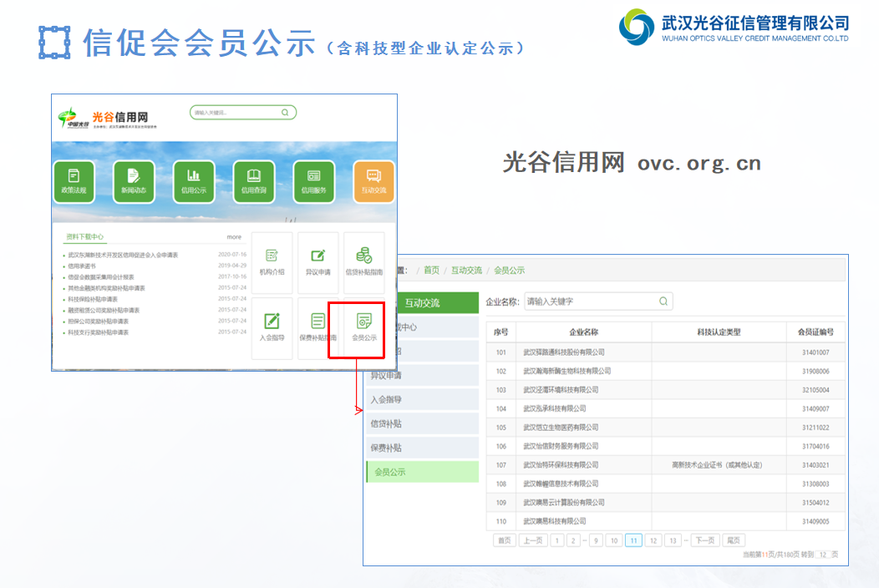The image size is (879, 588).
Task: Click the 光谷信用网 site logo
Action: coord(106,119)
